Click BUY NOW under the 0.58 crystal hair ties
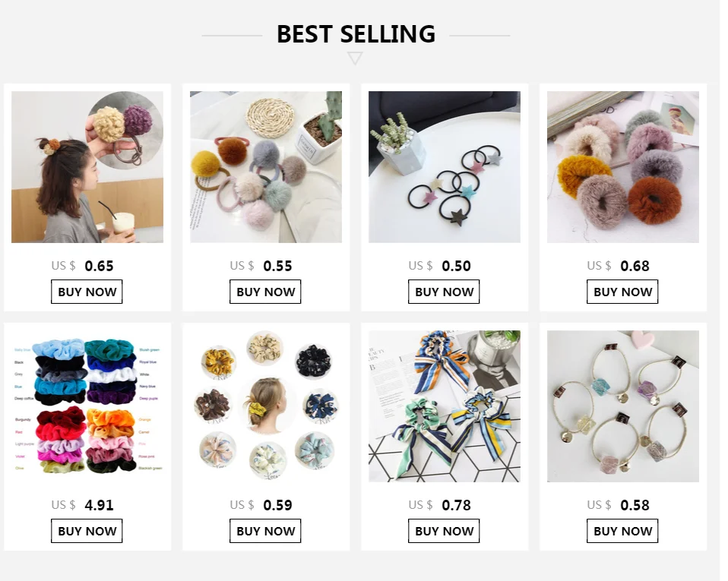This screenshot has width=728, height=581. point(622,530)
